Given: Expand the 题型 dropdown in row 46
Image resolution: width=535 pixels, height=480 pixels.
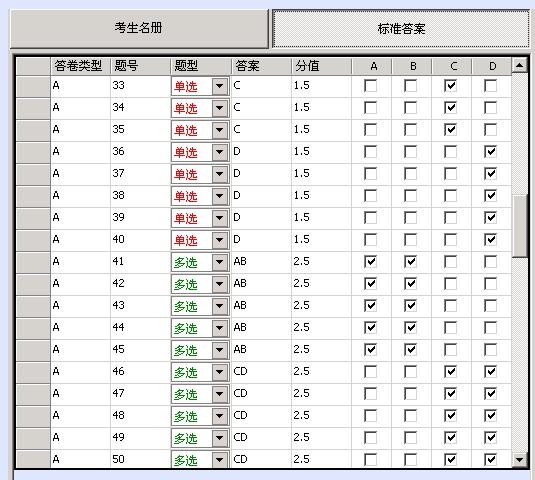Looking at the screenshot, I should pos(219,372).
